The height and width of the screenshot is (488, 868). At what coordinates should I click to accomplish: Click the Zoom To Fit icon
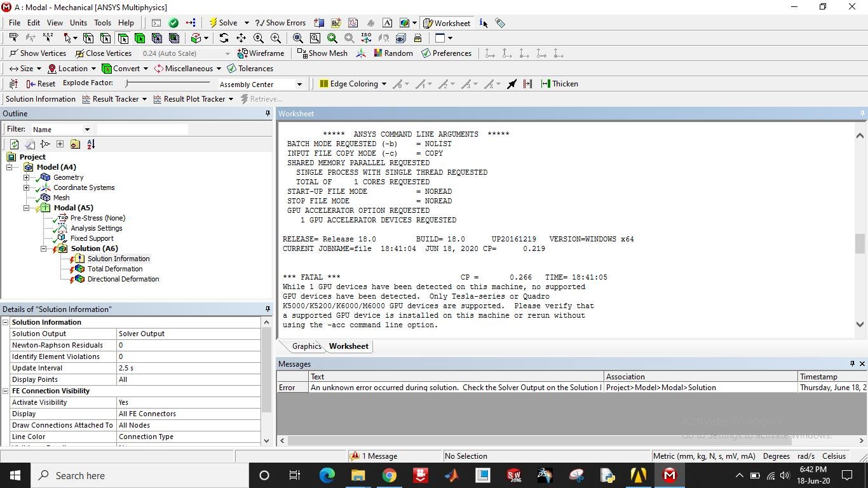point(297,38)
